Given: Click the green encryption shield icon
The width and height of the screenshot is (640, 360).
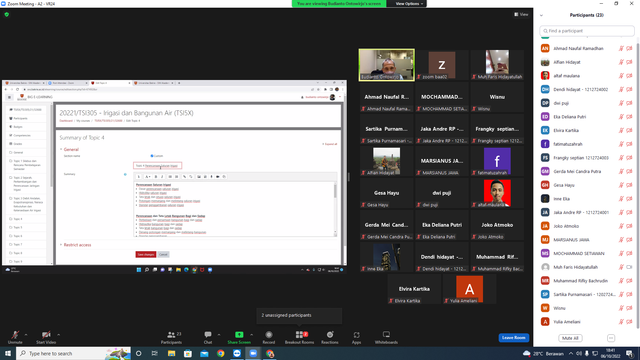Looking at the screenshot, I should coord(7,14).
